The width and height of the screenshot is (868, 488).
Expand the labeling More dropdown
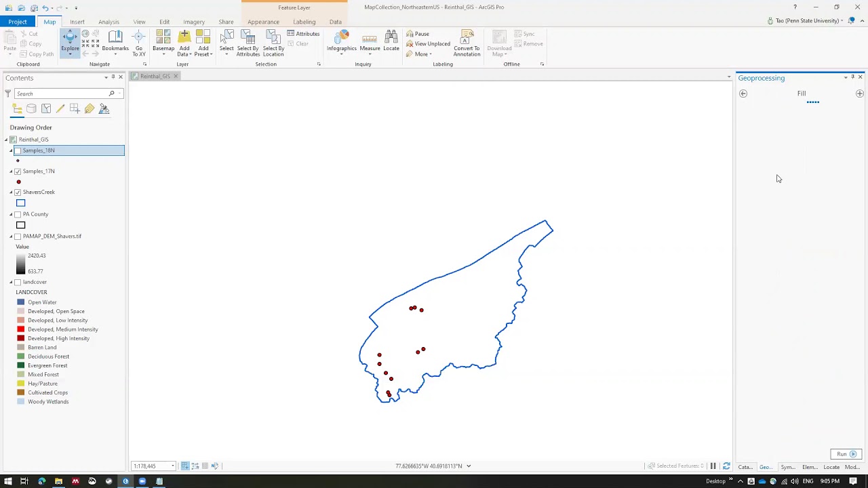tap(418, 54)
